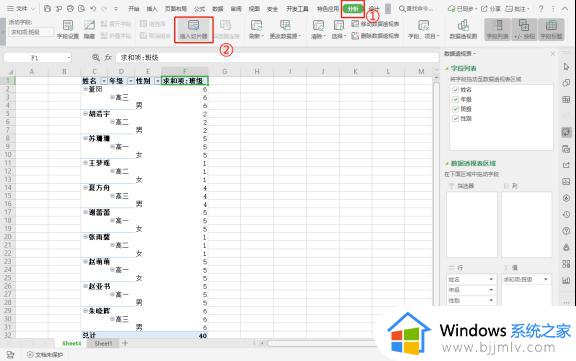Click the 分享 share button
This screenshot has width=576, height=361.
click(x=490, y=8)
